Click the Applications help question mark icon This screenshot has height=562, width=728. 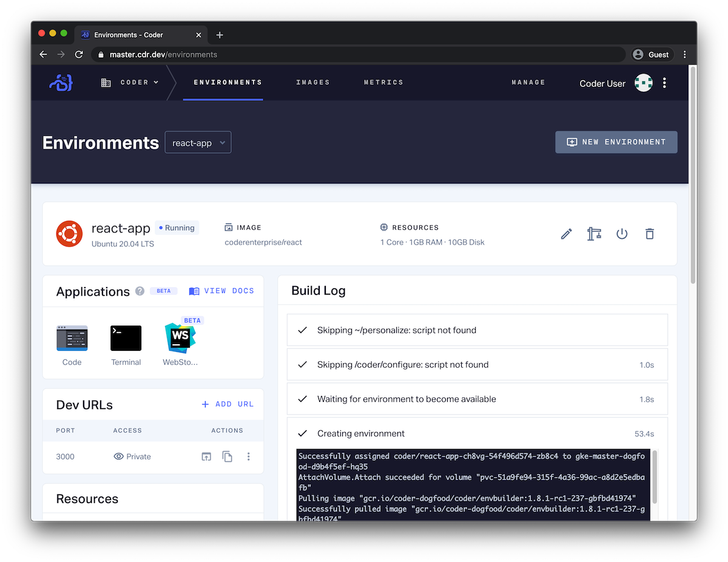[x=140, y=291]
